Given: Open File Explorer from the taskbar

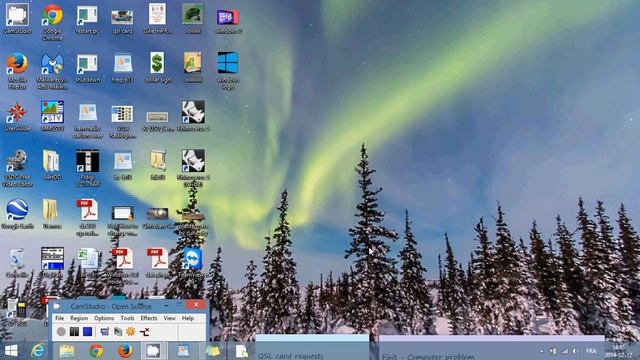Looking at the screenshot, I should click(x=67, y=351).
